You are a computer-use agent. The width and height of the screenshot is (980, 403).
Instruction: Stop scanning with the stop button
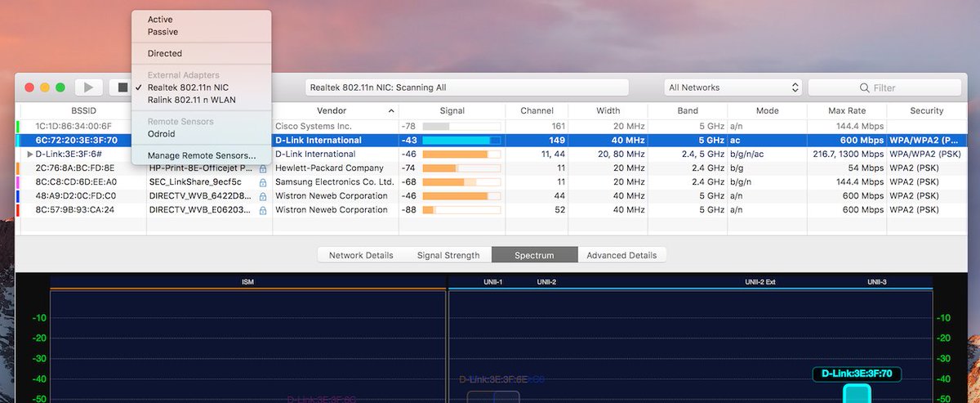click(121, 87)
